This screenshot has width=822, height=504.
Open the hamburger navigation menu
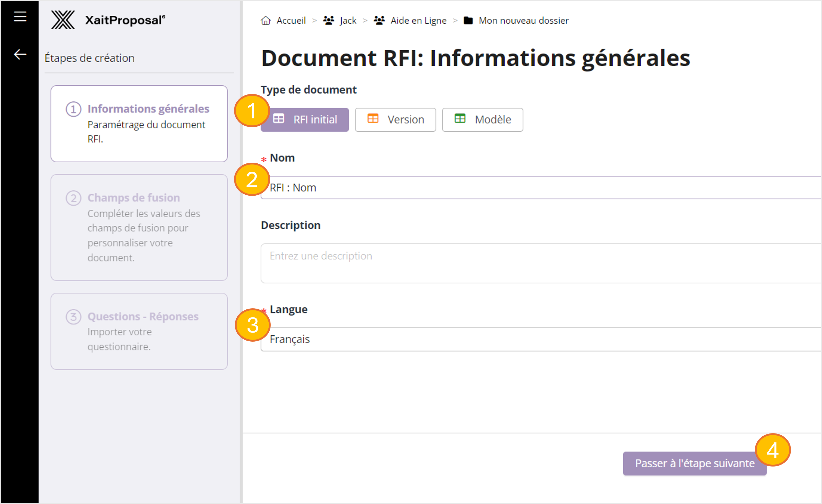pyautogui.click(x=20, y=16)
